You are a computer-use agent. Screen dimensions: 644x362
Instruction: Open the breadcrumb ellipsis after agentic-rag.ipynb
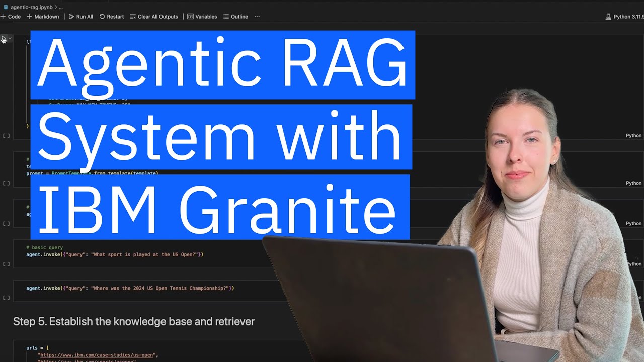[x=61, y=8]
